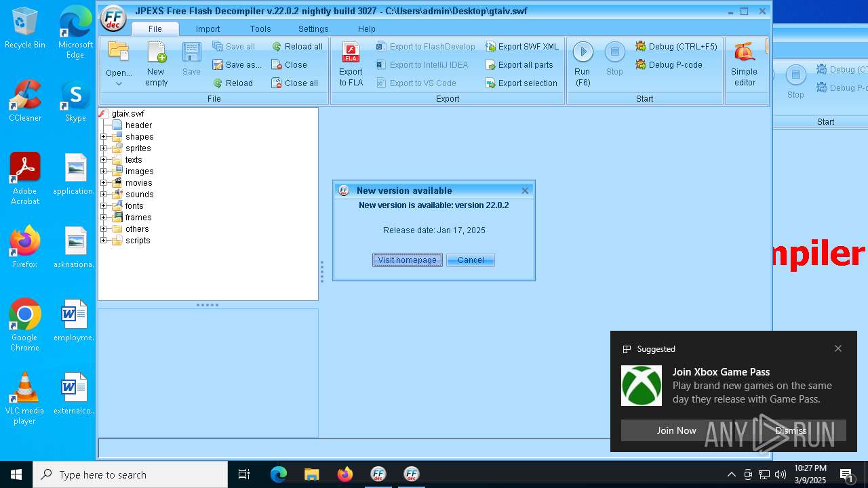This screenshot has width=868, height=488.
Task: Expand the others folder node
Action: tap(104, 229)
